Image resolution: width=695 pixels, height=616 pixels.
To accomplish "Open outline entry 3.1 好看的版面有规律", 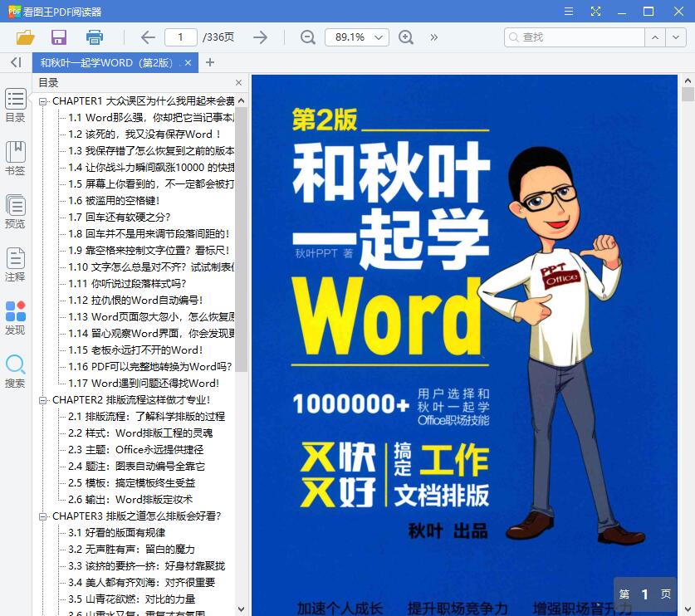I will [x=116, y=533].
